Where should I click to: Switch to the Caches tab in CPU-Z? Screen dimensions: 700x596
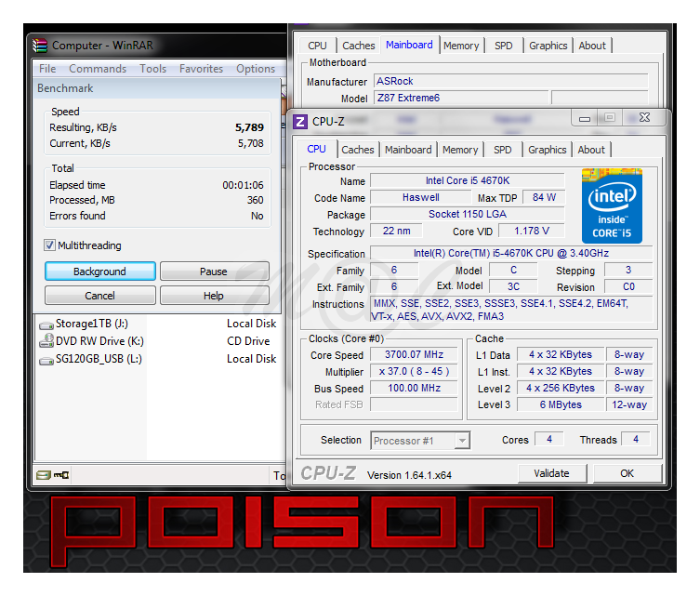click(x=357, y=150)
